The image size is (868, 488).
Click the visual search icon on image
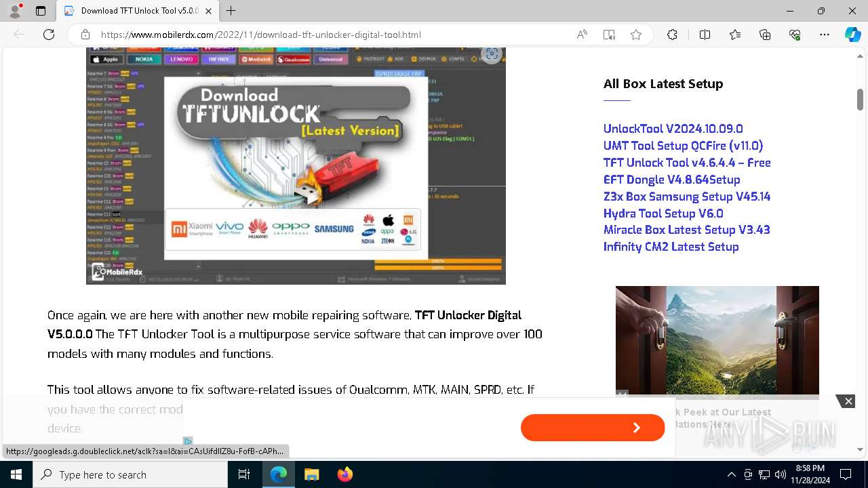pos(492,54)
